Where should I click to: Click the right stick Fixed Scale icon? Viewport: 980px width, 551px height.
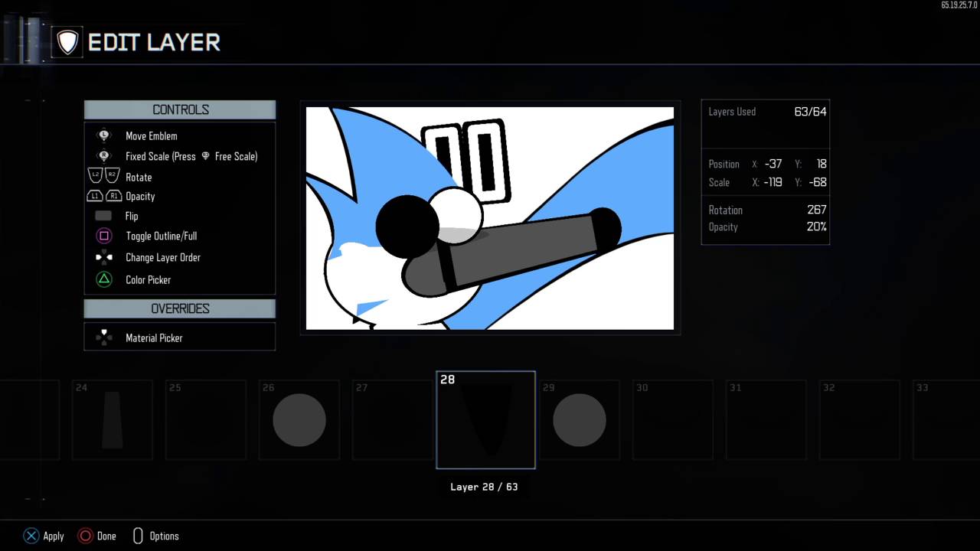click(104, 156)
